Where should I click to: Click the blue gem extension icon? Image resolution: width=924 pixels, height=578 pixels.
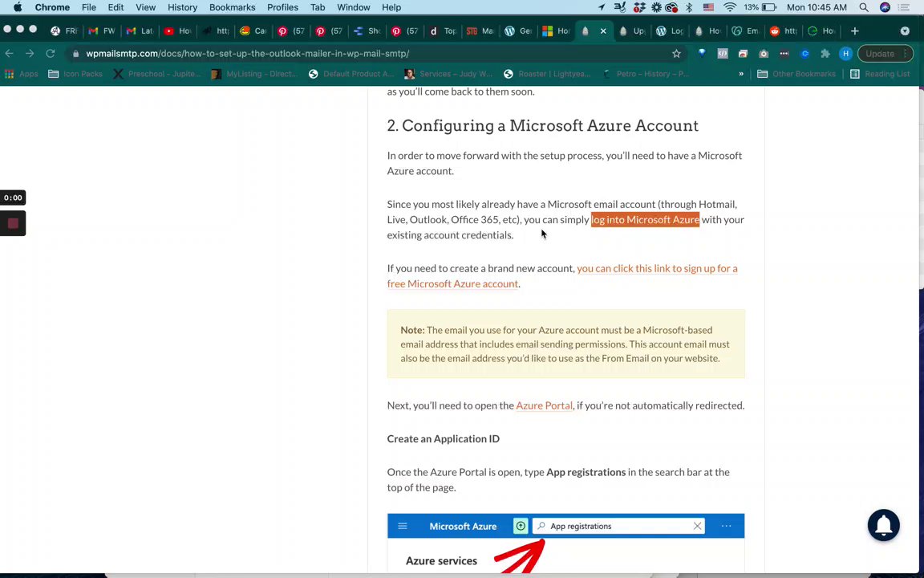(702, 53)
